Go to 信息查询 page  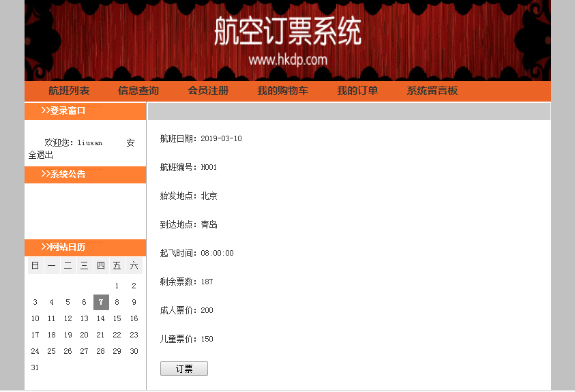[x=138, y=91]
